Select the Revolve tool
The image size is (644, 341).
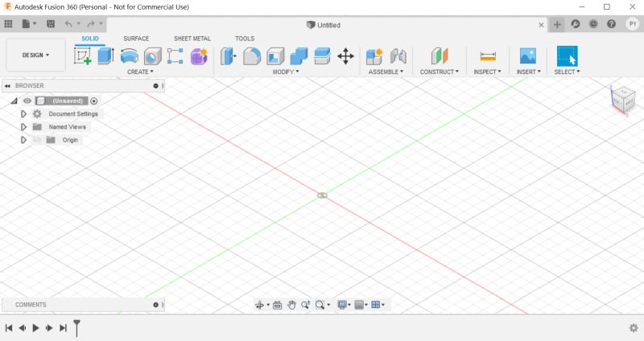click(x=129, y=56)
